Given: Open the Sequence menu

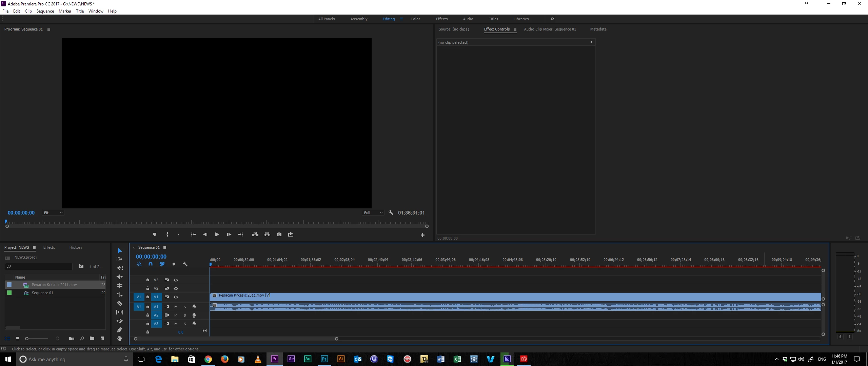Looking at the screenshot, I should coord(45,11).
